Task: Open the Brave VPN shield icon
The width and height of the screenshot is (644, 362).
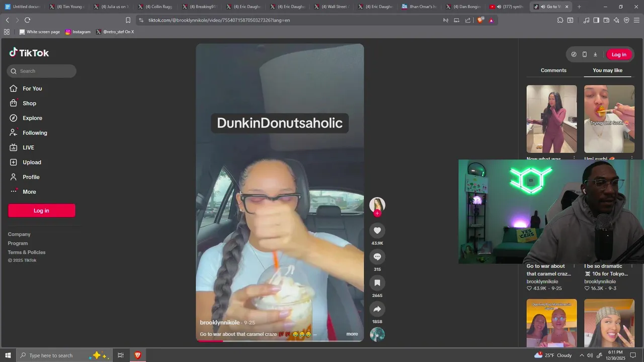Action: [x=626, y=20]
